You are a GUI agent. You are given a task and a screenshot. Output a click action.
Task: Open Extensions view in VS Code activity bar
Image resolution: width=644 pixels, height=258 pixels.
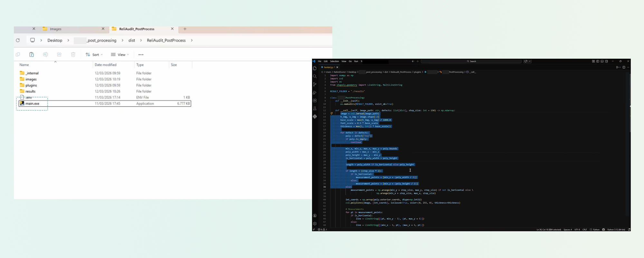pos(315,101)
